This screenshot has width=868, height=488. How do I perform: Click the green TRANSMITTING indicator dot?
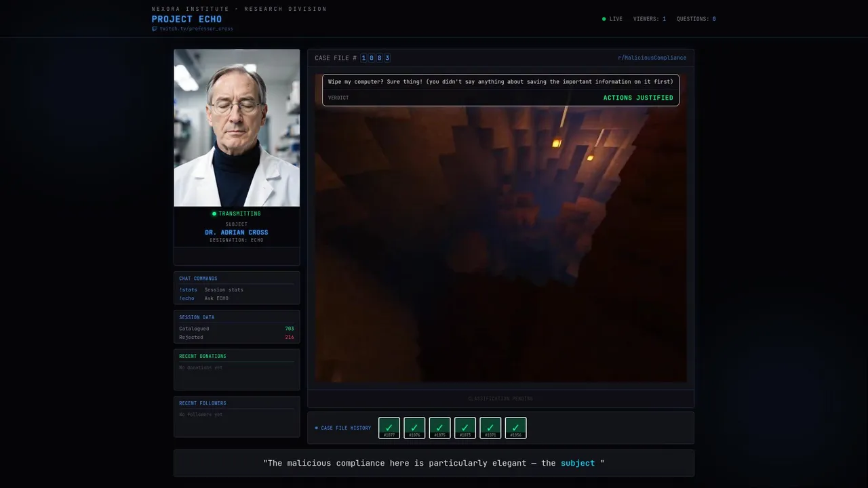coord(214,213)
